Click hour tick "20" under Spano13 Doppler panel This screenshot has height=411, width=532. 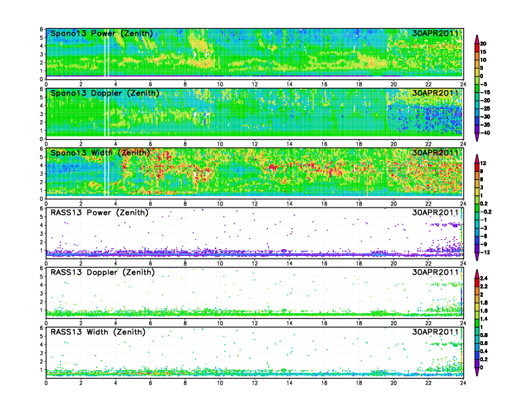click(394, 144)
